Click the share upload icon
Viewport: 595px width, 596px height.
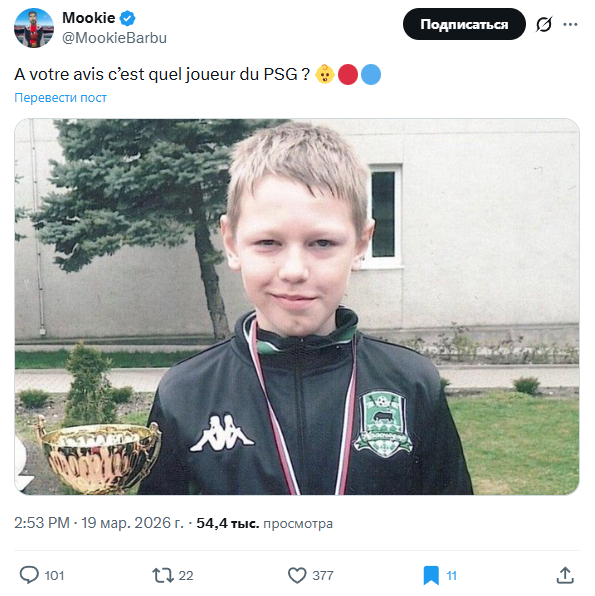pyautogui.click(x=565, y=575)
